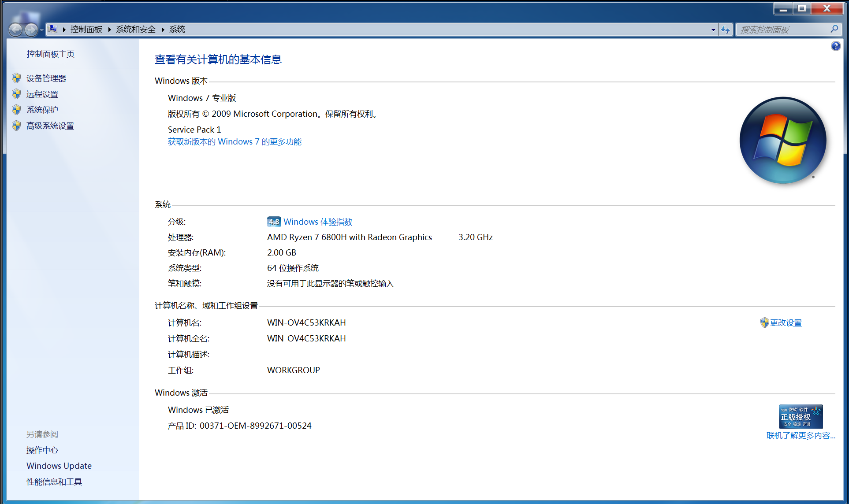Click the shield icon beside 远程设置
The height and width of the screenshot is (504, 849).
pyautogui.click(x=16, y=94)
